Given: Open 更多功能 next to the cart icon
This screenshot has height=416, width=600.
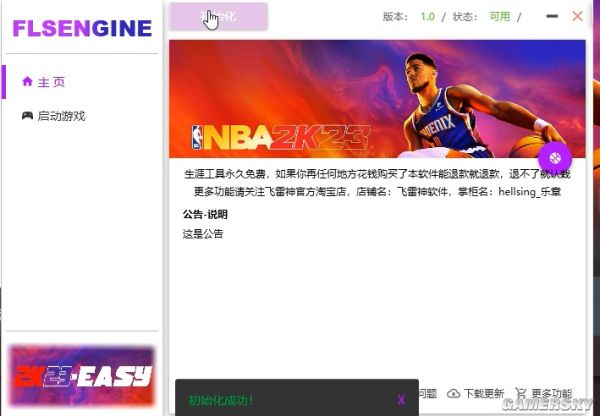Looking at the screenshot, I should coord(543,393).
